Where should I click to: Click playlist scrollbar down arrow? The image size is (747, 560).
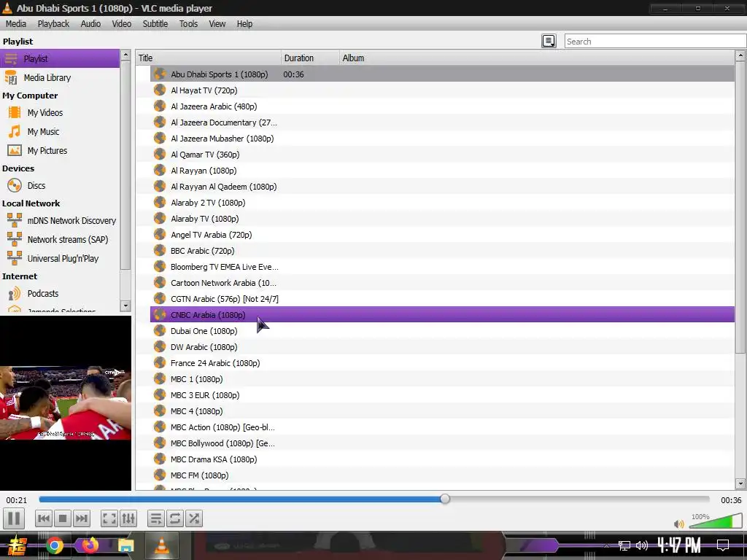click(x=740, y=484)
